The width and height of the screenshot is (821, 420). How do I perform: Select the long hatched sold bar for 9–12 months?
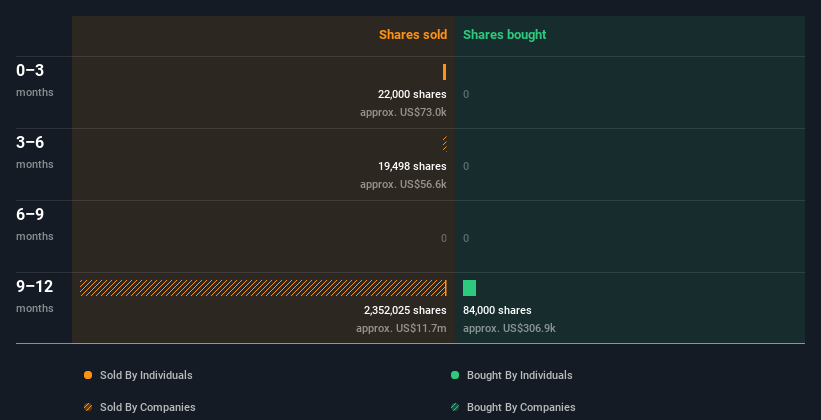coord(263,288)
